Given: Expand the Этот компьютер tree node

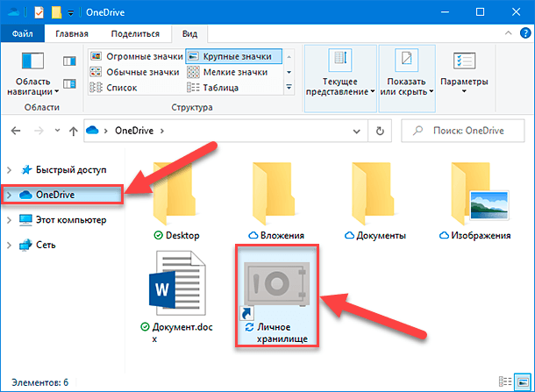Looking at the screenshot, I should (10, 220).
